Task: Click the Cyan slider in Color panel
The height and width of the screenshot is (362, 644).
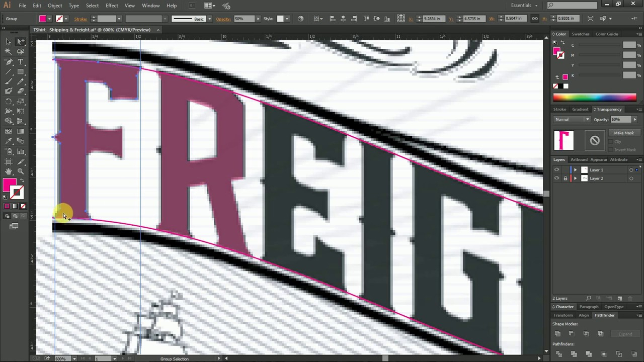Action: 599,45
